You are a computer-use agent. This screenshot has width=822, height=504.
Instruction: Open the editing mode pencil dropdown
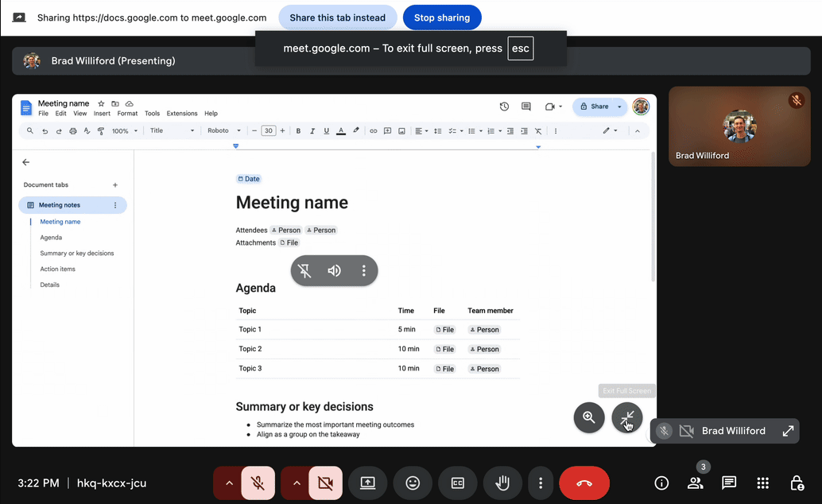tap(610, 130)
